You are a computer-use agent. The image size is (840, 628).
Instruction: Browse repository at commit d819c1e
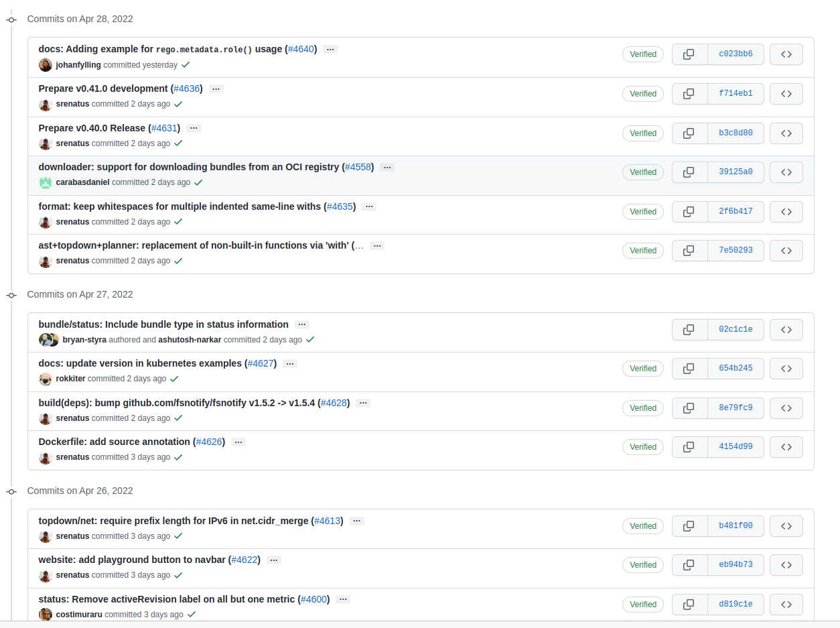[786, 604]
